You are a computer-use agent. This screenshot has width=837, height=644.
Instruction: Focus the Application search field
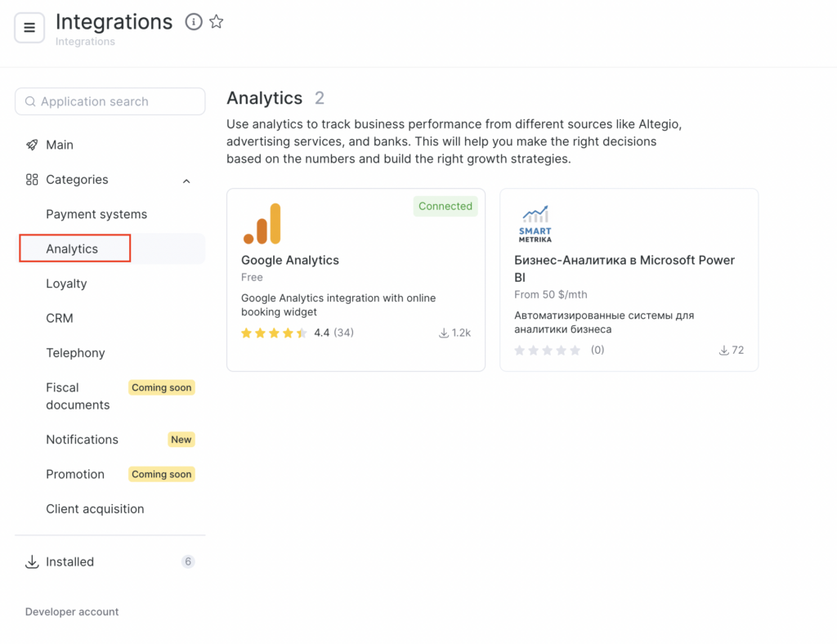pos(110,101)
